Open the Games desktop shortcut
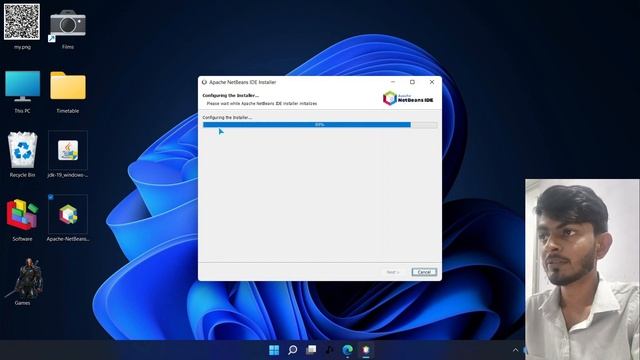The image size is (640, 360). point(24,278)
